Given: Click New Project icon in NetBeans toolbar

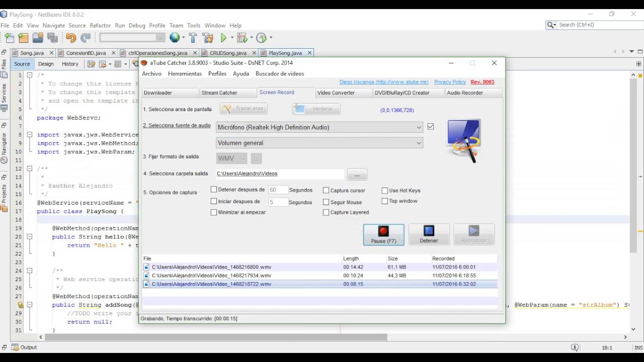Looking at the screenshot, I should tap(23, 38).
